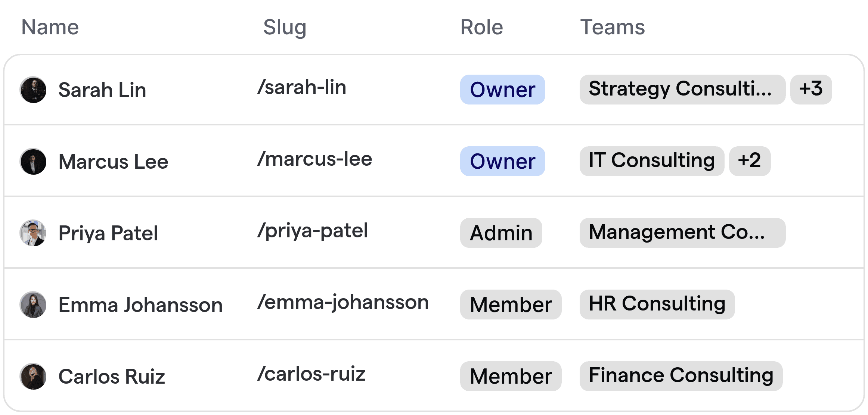This screenshot has width=868, height=415.
Task: Click Marcus Lee's profile avatar
Action: pos(33,161)
